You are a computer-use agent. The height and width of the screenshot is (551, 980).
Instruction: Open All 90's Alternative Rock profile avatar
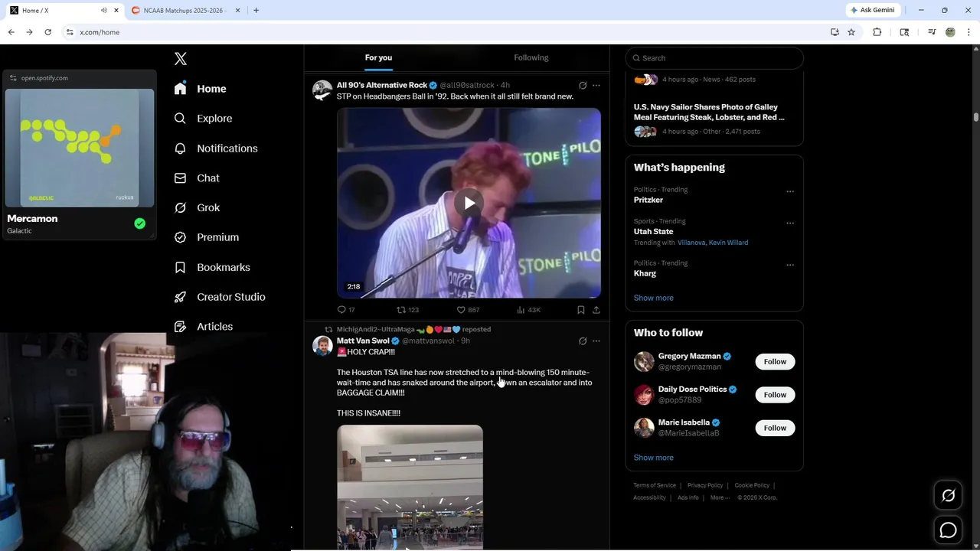tap(322, 90)
